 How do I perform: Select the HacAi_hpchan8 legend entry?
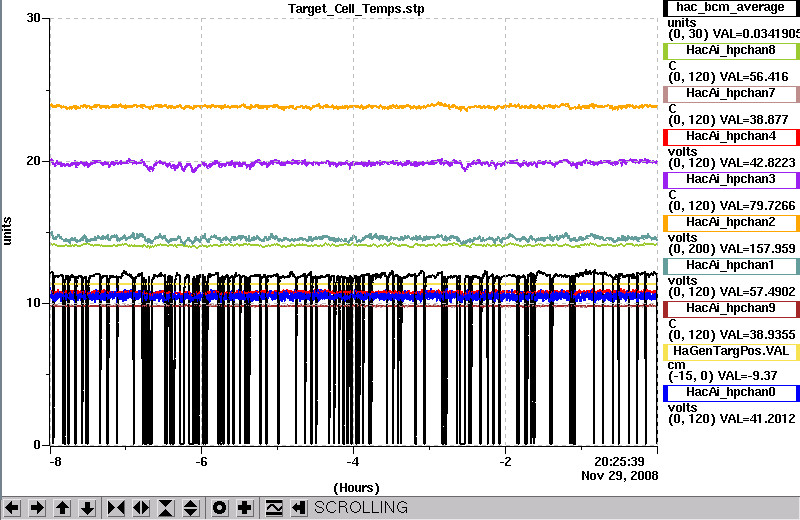(731, 51)
